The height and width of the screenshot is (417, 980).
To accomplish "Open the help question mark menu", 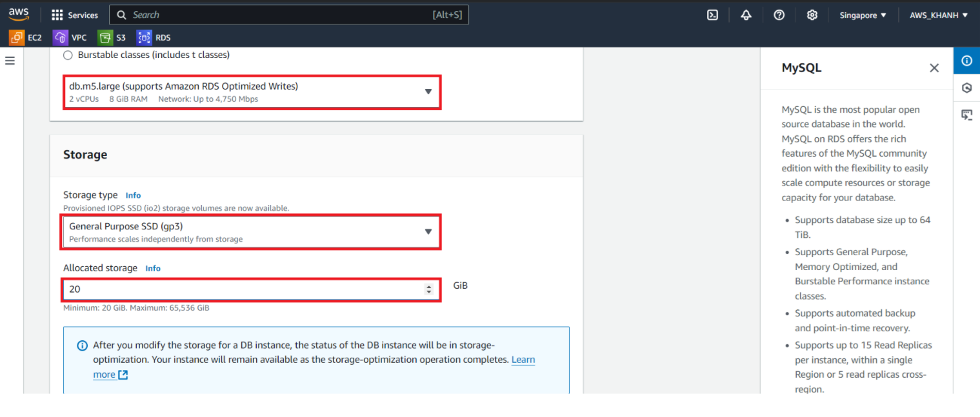I will point(779,15).
